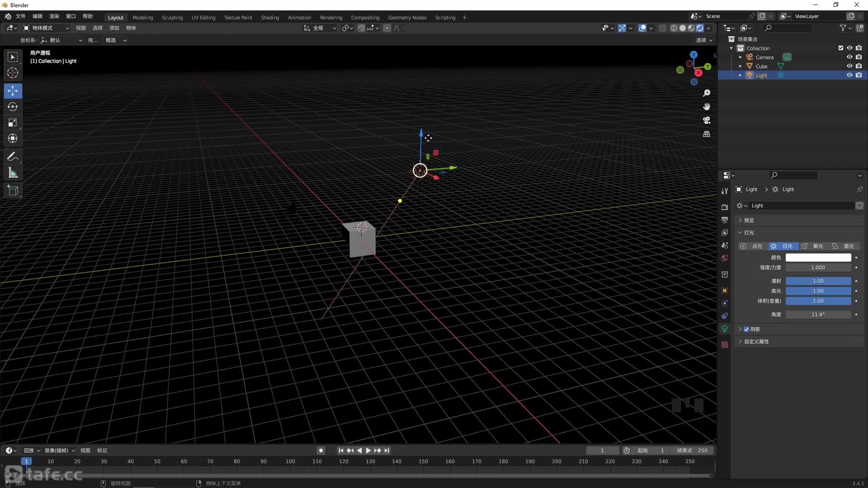Select the Rotate tool
868x488 pixels.
pos(13,107)
